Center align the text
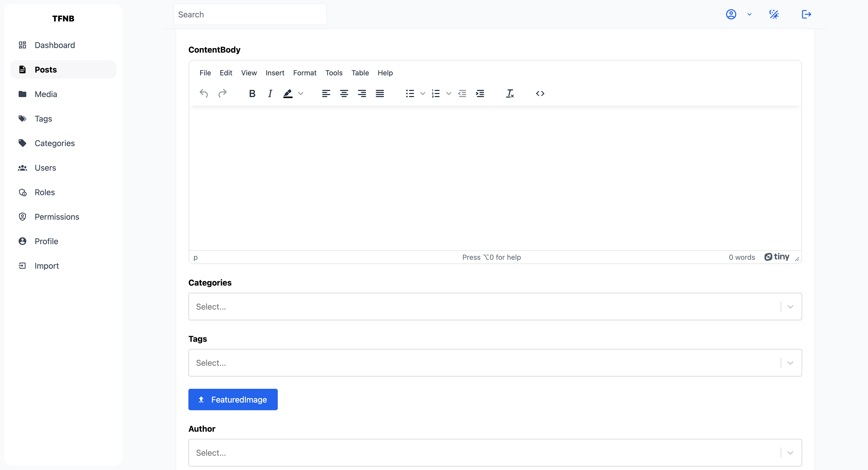 (344, 93)
